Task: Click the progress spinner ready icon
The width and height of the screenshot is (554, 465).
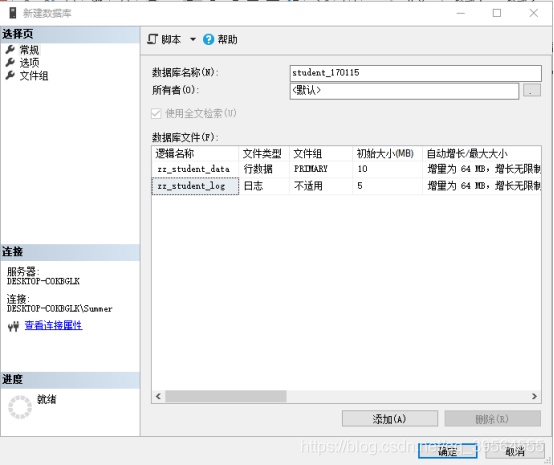Action: click(20, 407)
